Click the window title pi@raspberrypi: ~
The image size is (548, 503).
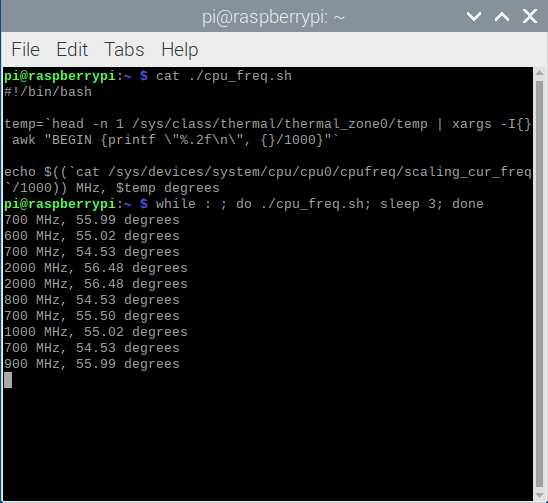click(273, 17)
